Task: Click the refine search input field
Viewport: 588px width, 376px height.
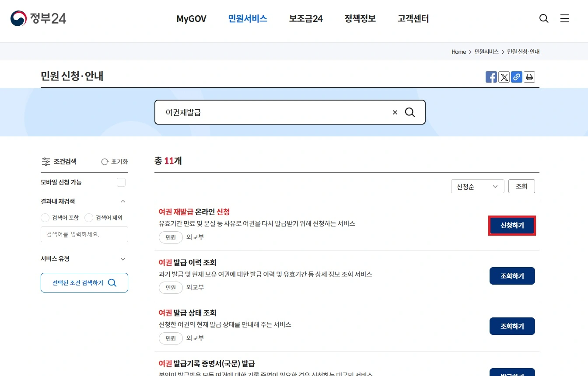Action: [84, 234]
